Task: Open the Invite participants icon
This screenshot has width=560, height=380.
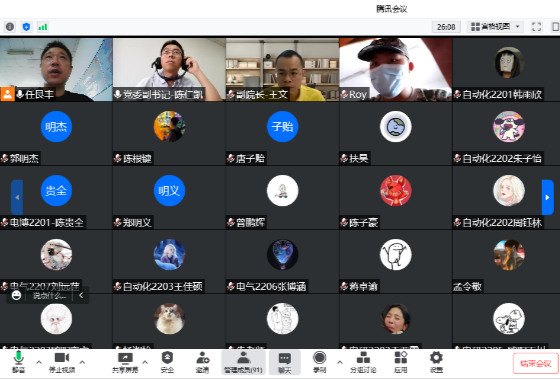Action: [x=202, y=362]
